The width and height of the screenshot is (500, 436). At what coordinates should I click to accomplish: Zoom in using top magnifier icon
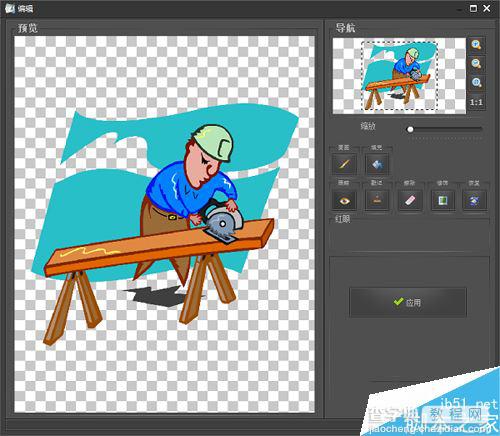(x=476, y=45)
